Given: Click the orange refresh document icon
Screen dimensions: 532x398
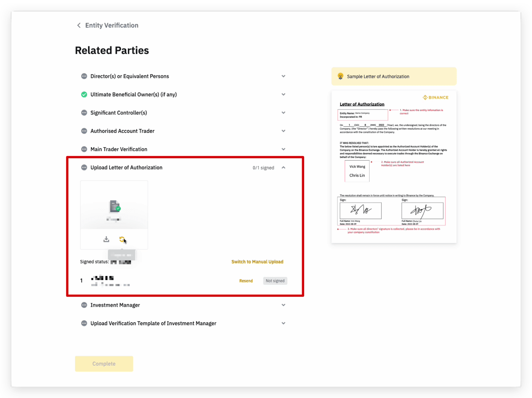Looking at the screenshot, I should coord(122,239).
